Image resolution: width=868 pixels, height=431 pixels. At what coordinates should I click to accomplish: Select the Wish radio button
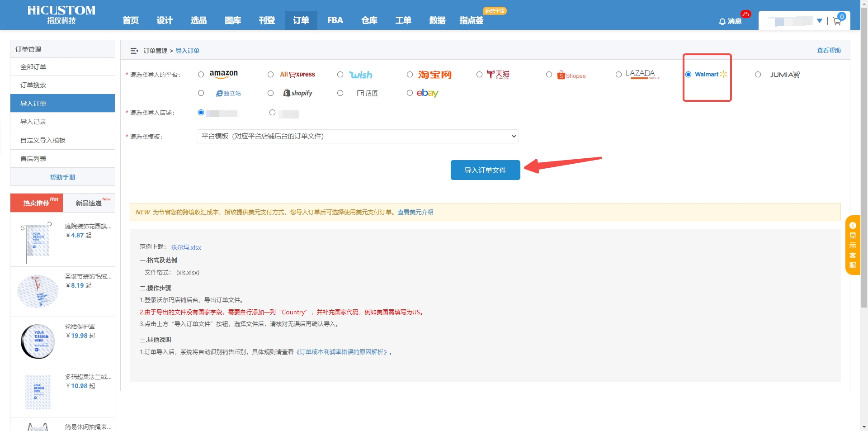(340, 75)
